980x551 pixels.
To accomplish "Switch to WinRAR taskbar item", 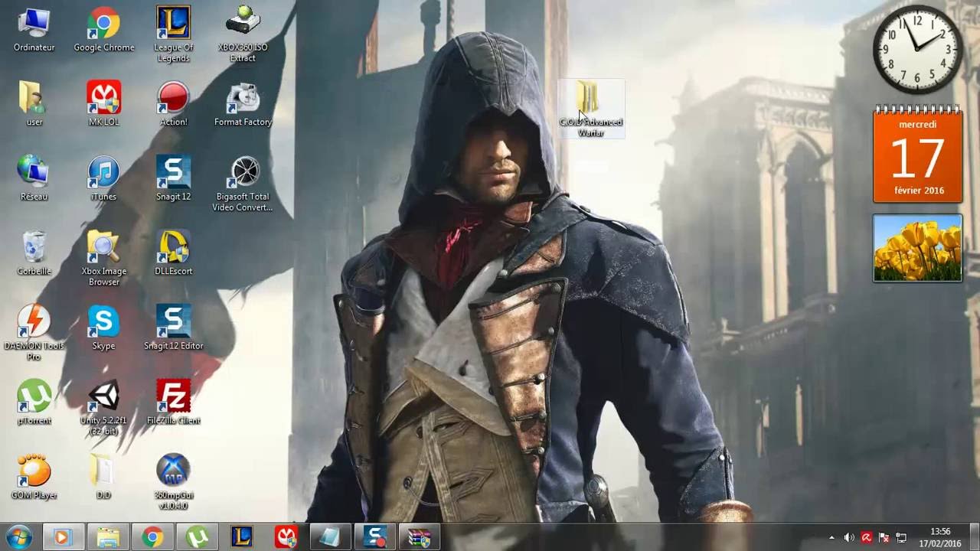I will (x=420, y=538).
